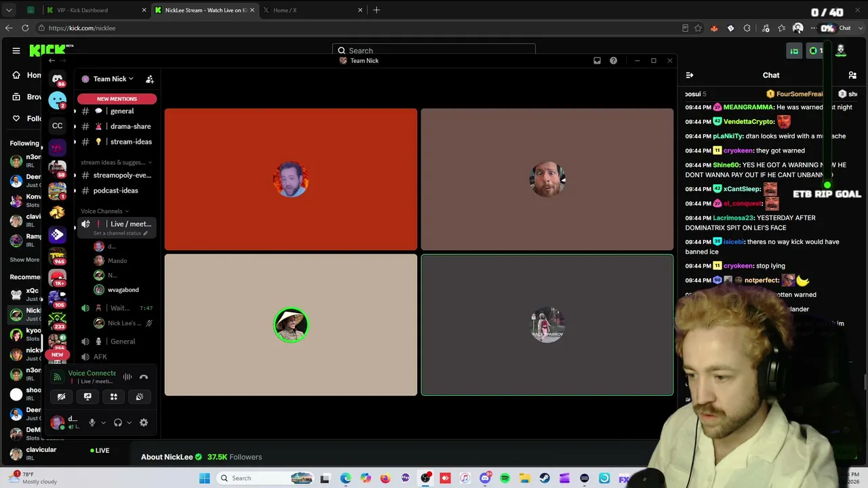
Task: Open the podcast-ideas channel
Action: coord(117,190)
